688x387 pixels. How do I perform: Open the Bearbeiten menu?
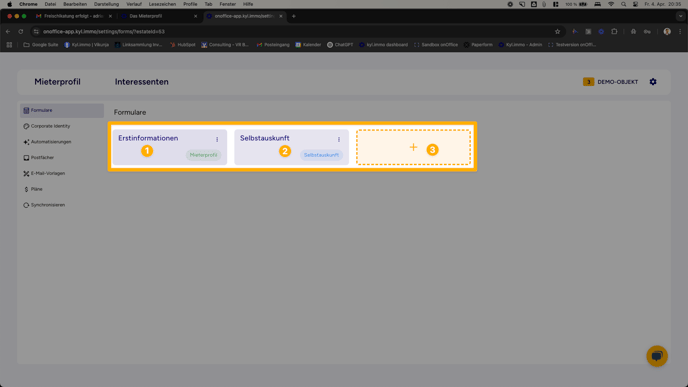point(75,4)
